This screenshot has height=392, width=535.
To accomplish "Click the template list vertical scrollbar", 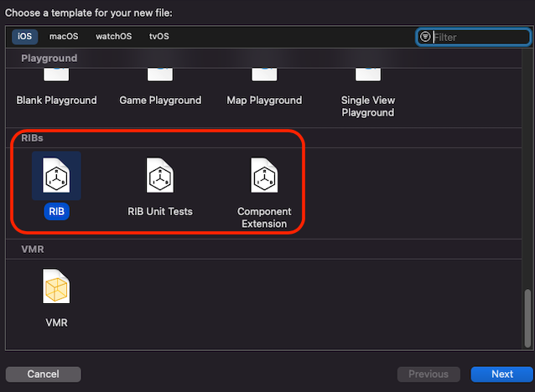I will [x=527, y=318].
